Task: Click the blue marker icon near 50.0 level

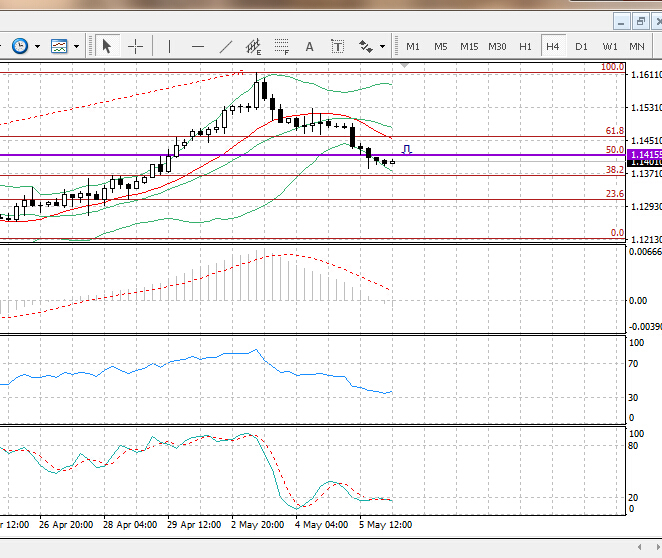Action: click(407, 149)
